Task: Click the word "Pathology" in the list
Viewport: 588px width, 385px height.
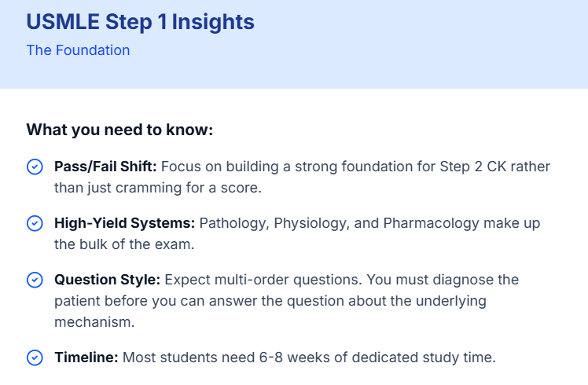Action: click(x=233, y=223)
